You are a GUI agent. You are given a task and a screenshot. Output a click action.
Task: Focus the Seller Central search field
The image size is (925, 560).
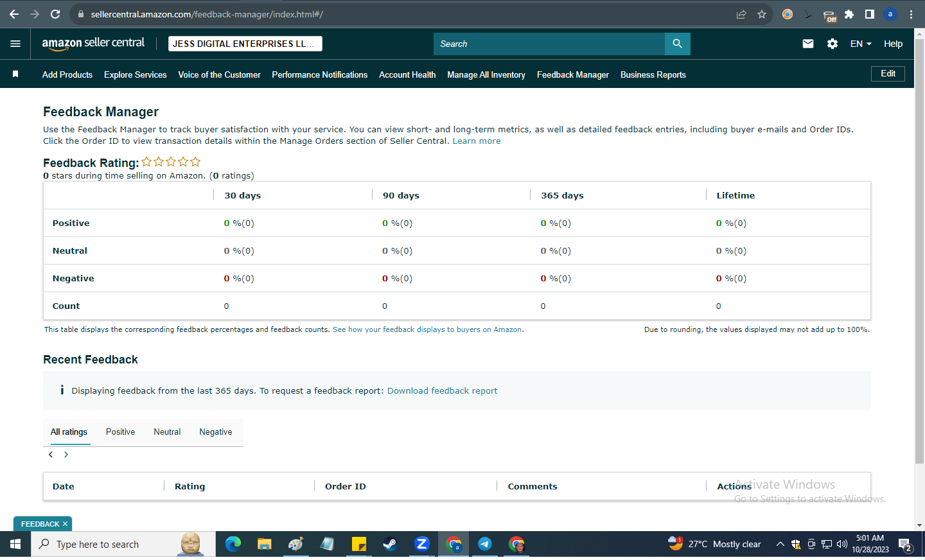[x=549, y=44]
